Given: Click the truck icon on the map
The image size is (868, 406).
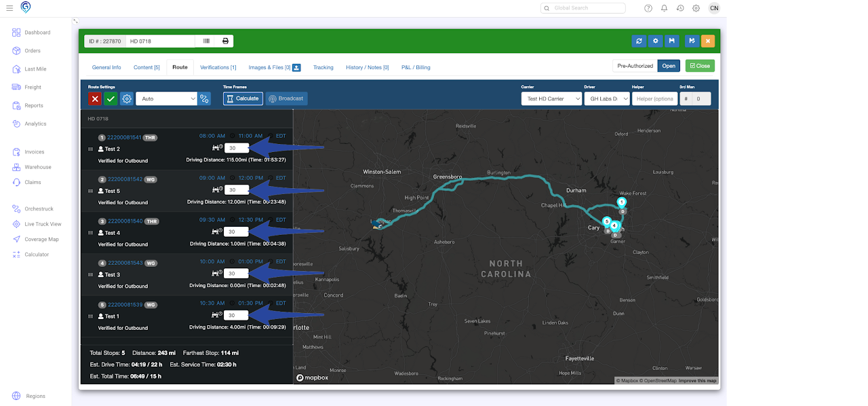Looking at the screenshot, I should click(x=376, y=225).
